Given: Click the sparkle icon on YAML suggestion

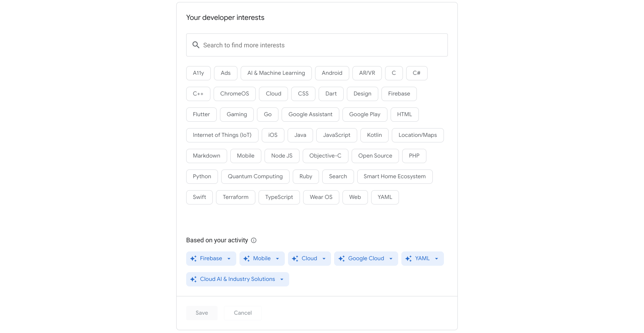Looking at the screenshot, I should tap(409, 259).
